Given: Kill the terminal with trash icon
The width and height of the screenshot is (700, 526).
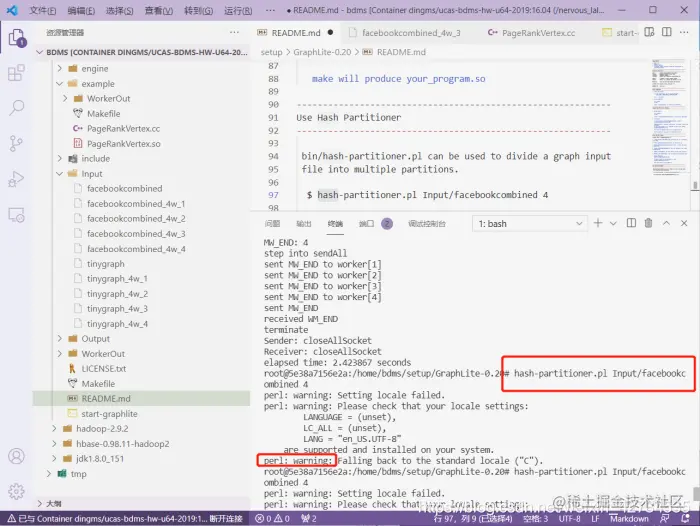Looking at the screenshot, I should coord(649,223).
